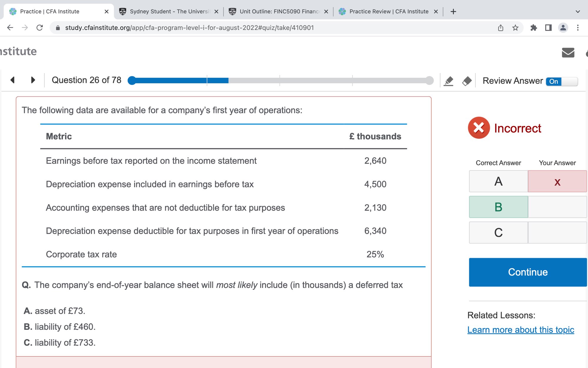
Task: Click the address bar URL
Action: [x=189, y=28]
